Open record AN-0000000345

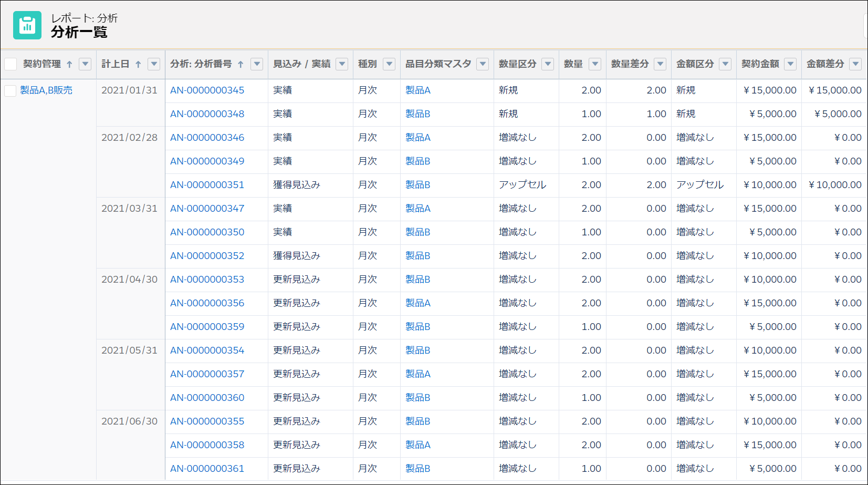pos(207,90)
